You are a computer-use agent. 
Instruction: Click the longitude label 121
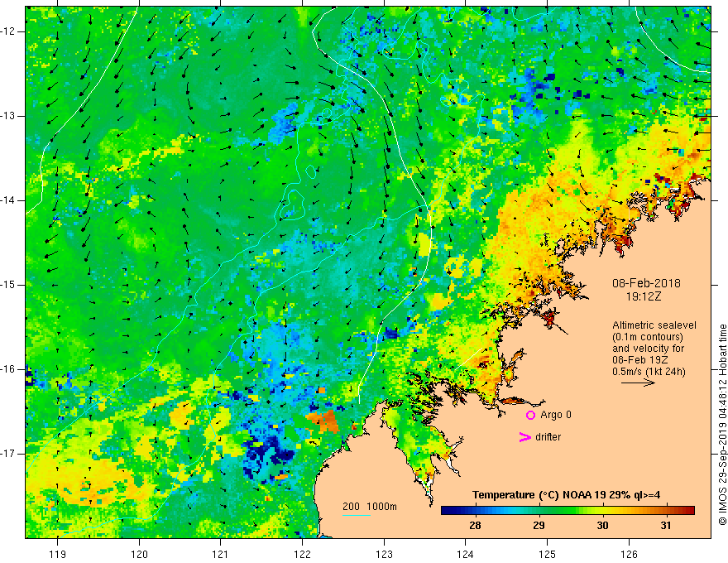221,554
